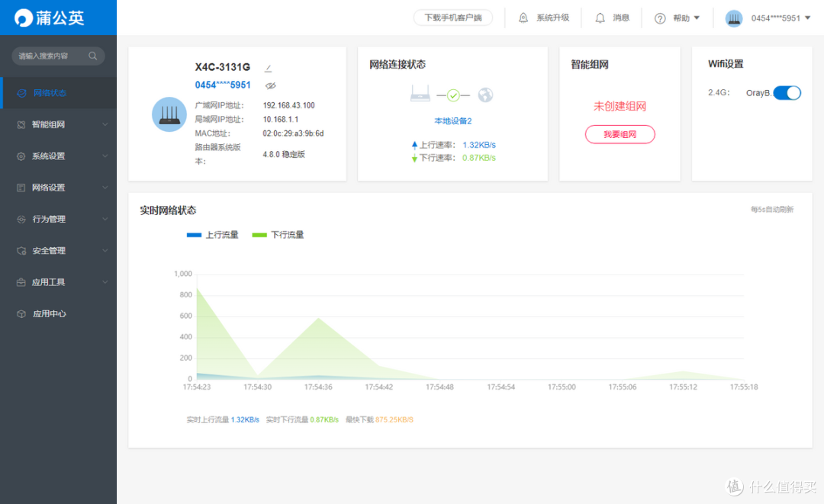Click the 消息 bell icon

pyautogui.click(x=600, y=18)
